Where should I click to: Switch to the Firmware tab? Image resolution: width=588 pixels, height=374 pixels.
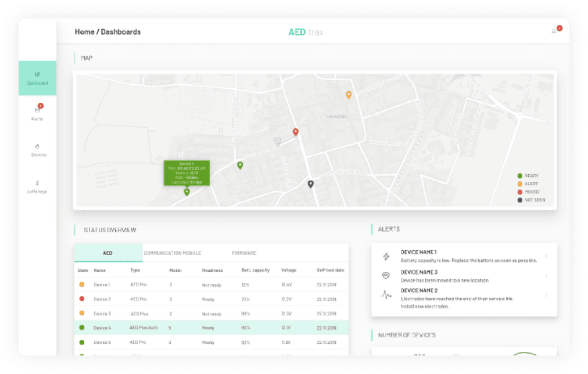(x=244, y=253)
